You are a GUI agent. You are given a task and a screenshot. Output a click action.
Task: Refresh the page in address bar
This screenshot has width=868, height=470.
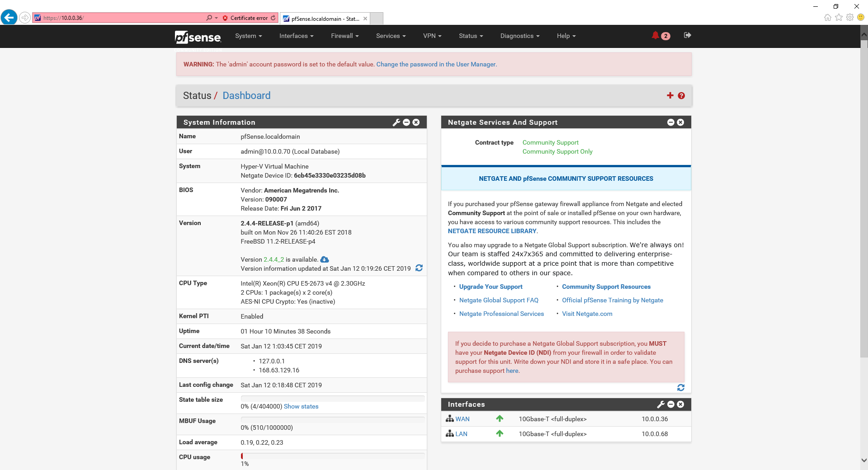point(273,18)
